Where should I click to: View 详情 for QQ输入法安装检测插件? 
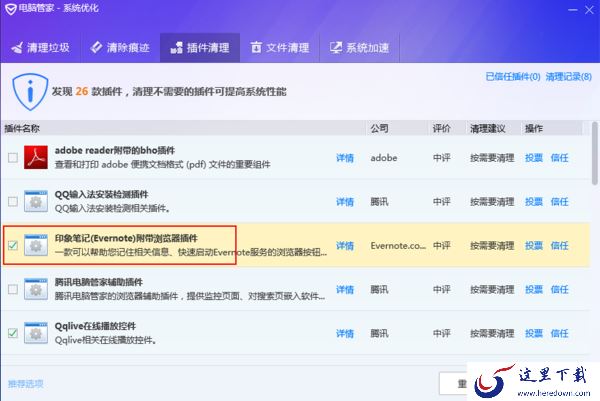click(x=345, y=202)
